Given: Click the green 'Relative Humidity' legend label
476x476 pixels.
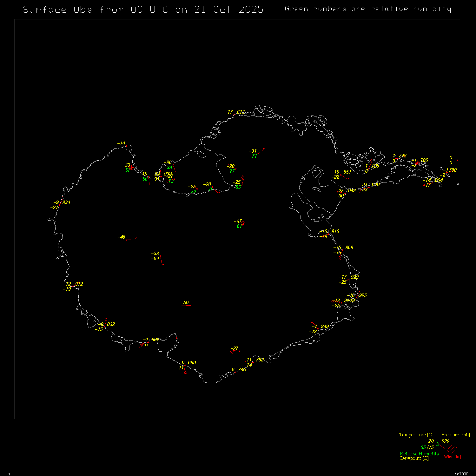Looking at the screenshot, I should (419, 454).
